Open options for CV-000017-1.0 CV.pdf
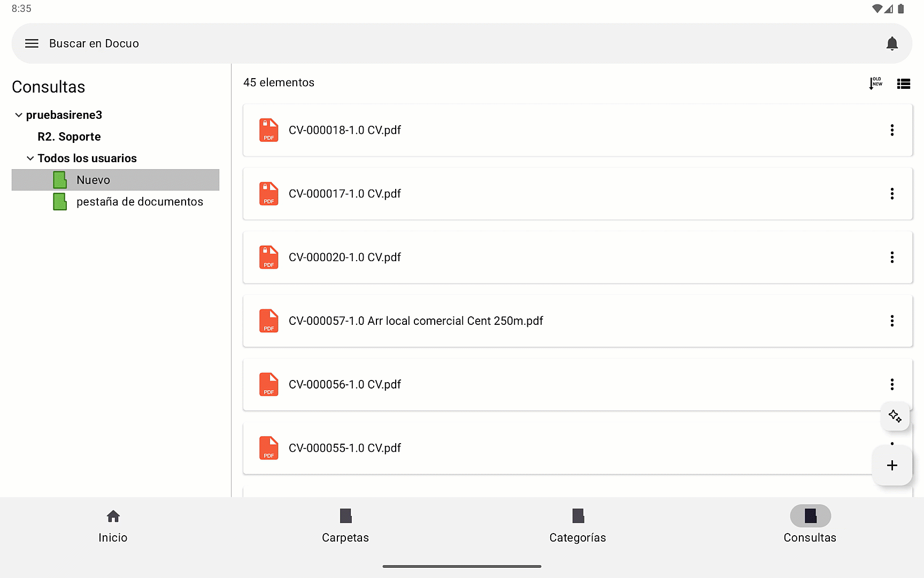This screenshot has width=924, height=578. 892,194
